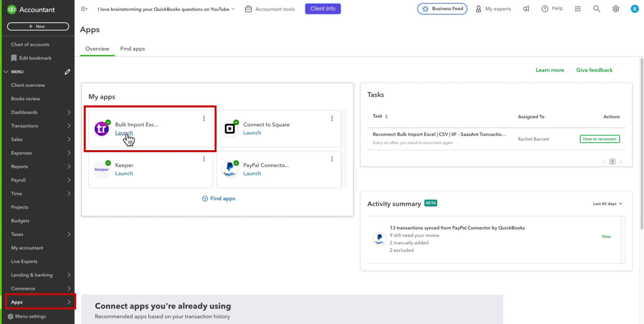The height and width of the screenshot is (324, 644).
Task: Click the Bulk Import Excel app logo
Action: click(x=101, y=129)
